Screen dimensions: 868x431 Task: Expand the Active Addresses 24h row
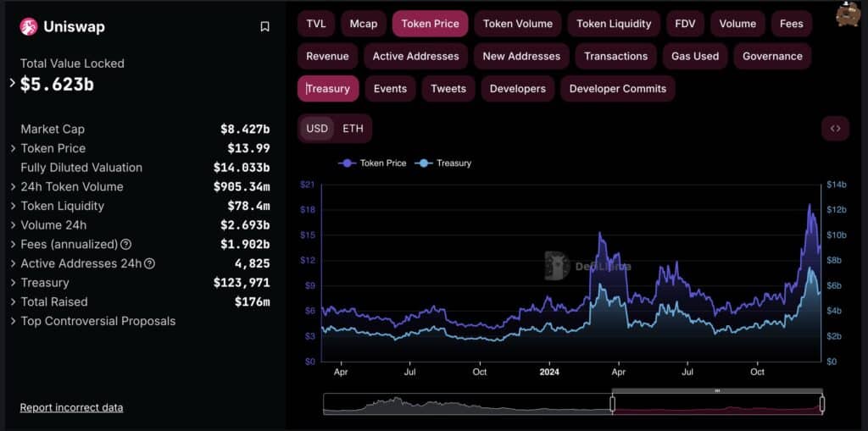13,263
